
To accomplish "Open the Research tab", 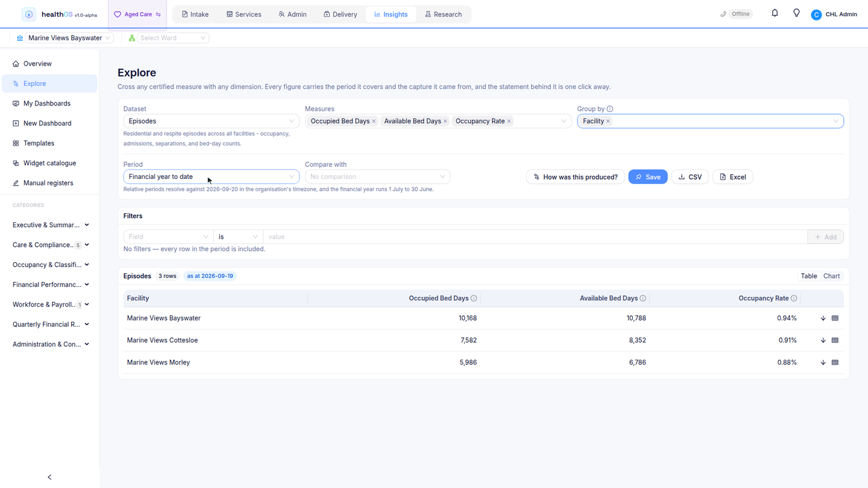I will 444,14.
